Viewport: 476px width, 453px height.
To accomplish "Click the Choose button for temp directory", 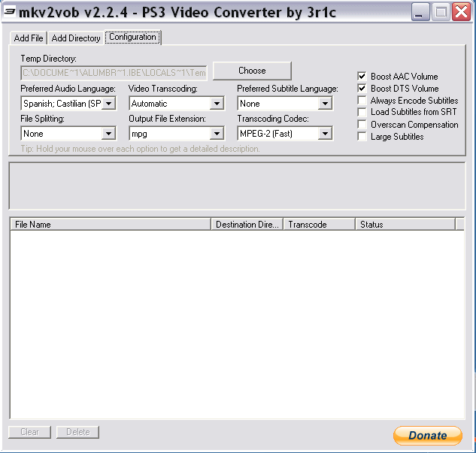I will click(252, 71).
